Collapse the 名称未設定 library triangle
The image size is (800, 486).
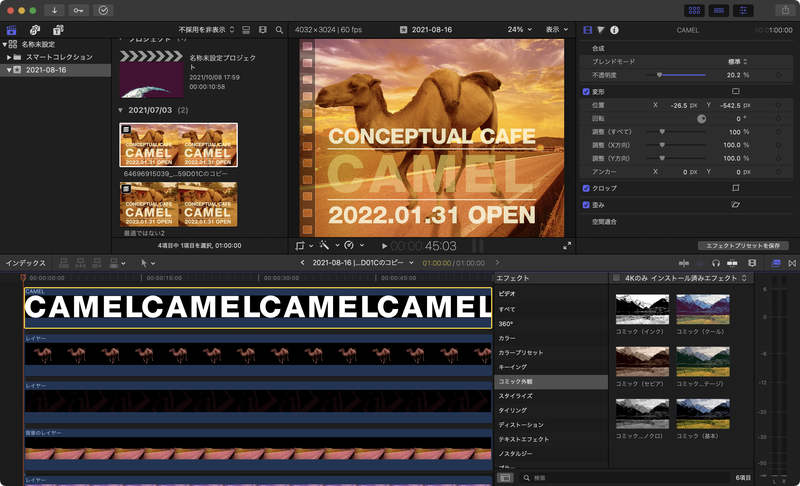pos(5,44)
